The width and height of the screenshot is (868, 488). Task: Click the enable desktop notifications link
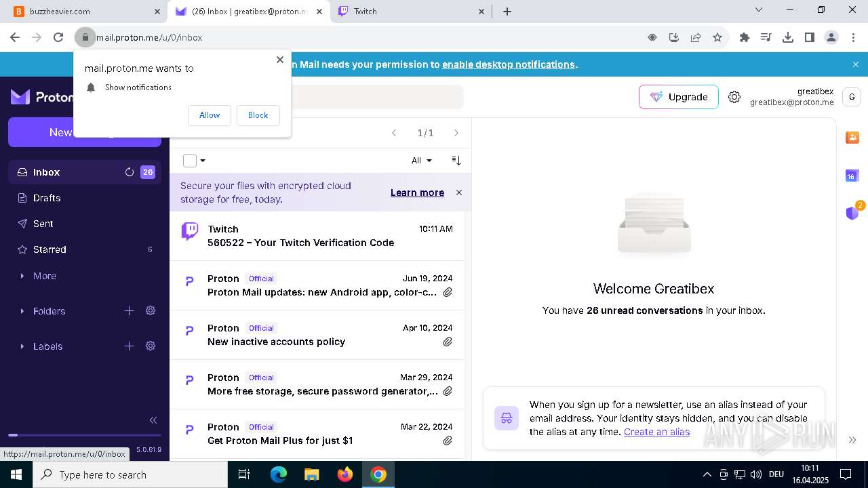pos(509,64)
